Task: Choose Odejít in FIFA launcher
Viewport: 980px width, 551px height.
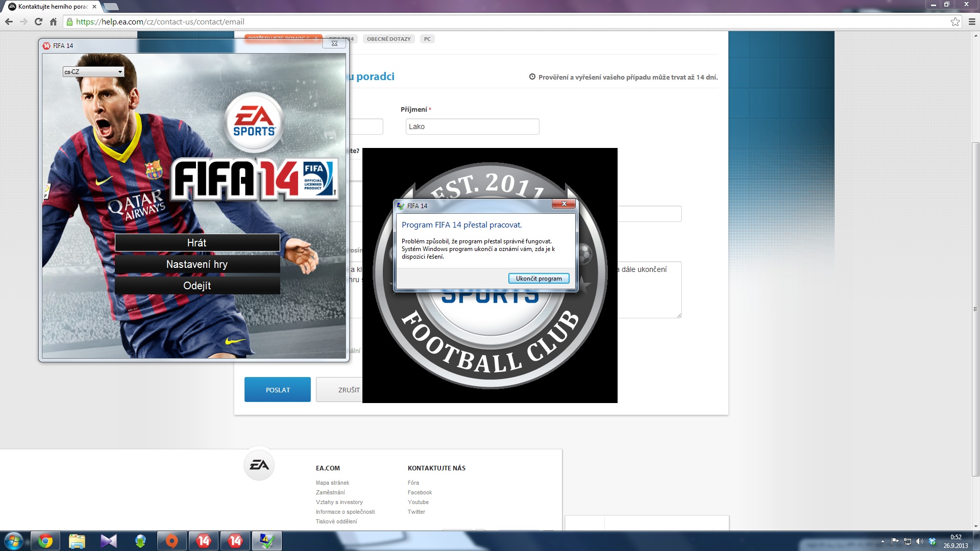Action: pyautogui.click(x=197, y=286)
